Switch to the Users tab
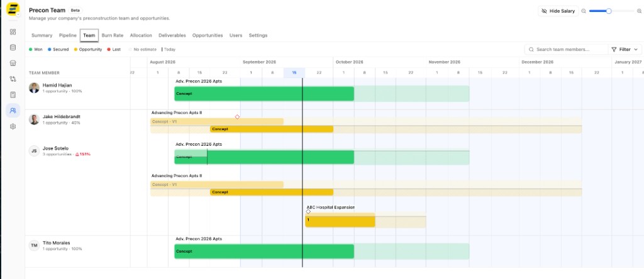Screen dimensions: 644x279 236,35
